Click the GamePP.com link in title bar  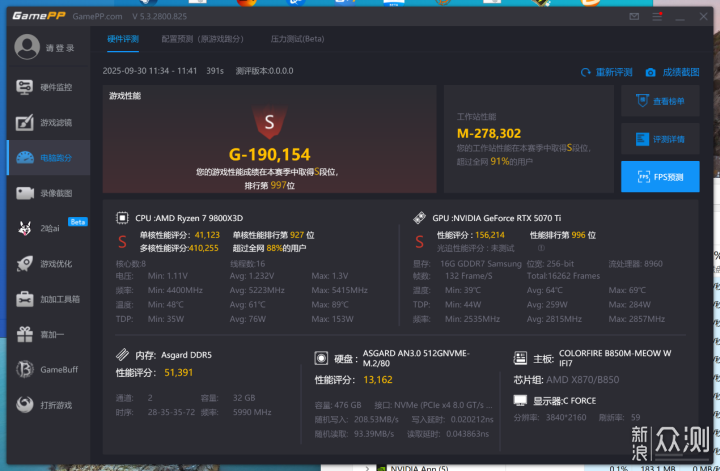point(97,17)
